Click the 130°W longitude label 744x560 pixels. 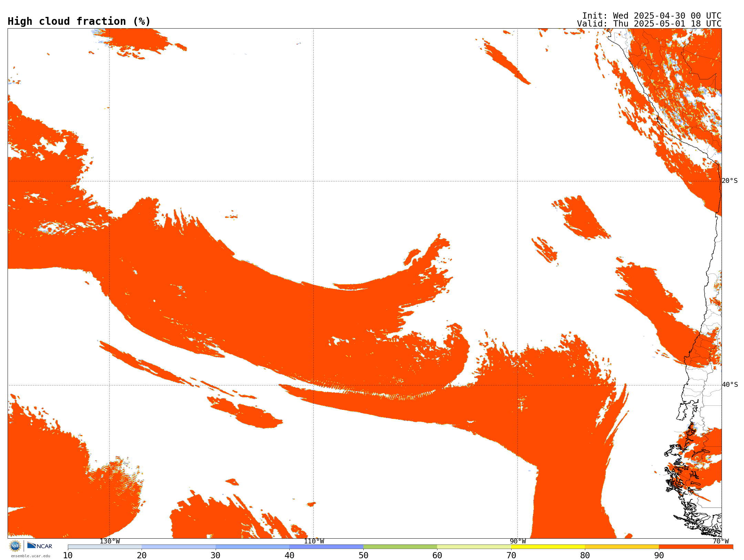(x=110, y=541)
